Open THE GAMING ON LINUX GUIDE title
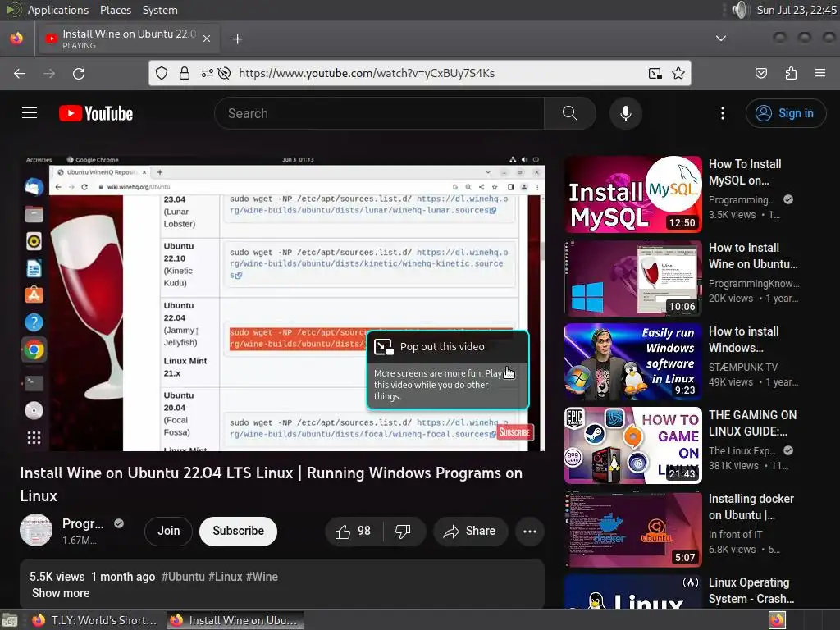 point(753,423)
